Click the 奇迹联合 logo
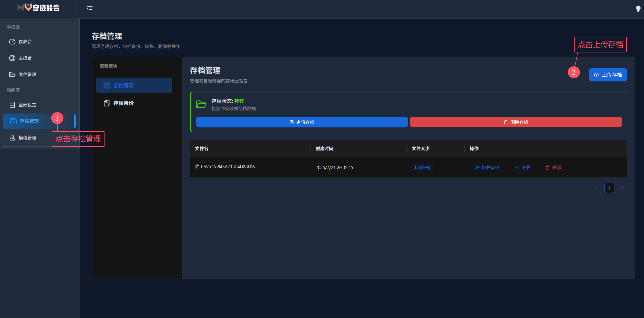This screenshot has width=644, height=318. pos(38,8)
